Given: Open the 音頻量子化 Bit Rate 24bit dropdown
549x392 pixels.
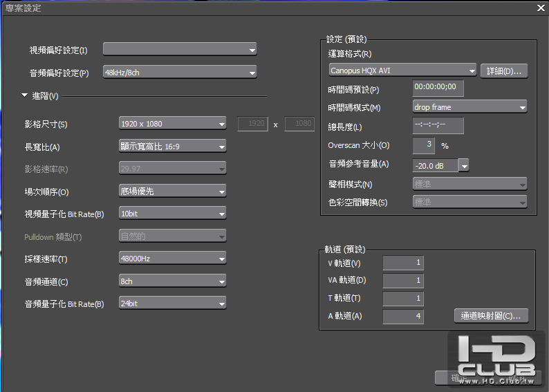Looking at the screenshot, I should [x=172, y=304].
